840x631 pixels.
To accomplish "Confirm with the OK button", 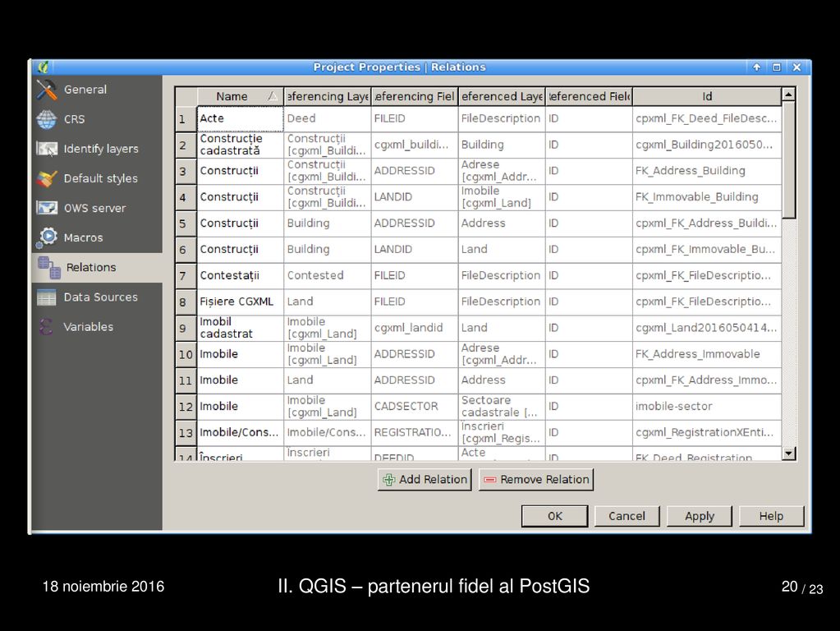I will (x=554, y=516).
